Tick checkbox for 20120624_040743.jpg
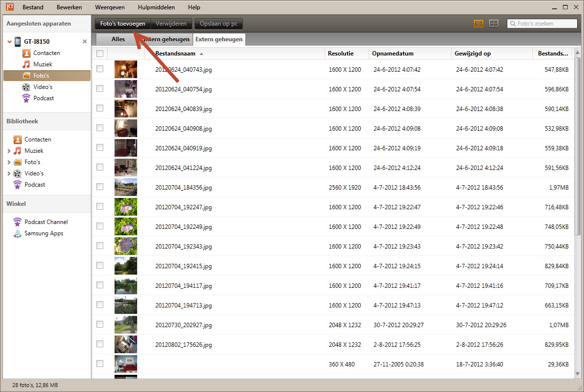The height and width of the screenshot is (392, 584). 100,69
